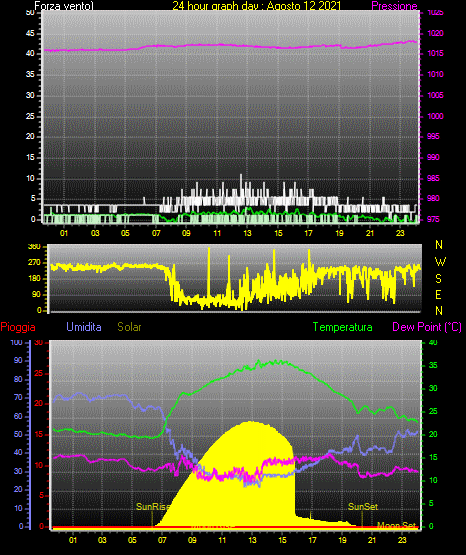Click the Pressione legend label
This screenshot has height=555, width=466.
click(x=394, y=6)
